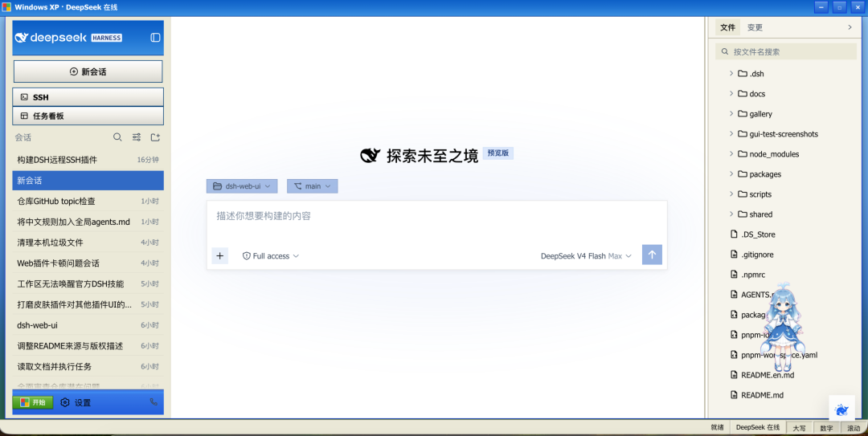This screenshot has width=868, height=436.
Task: Add an attachment with the plus icon
Action: click(x=219, y=255)
